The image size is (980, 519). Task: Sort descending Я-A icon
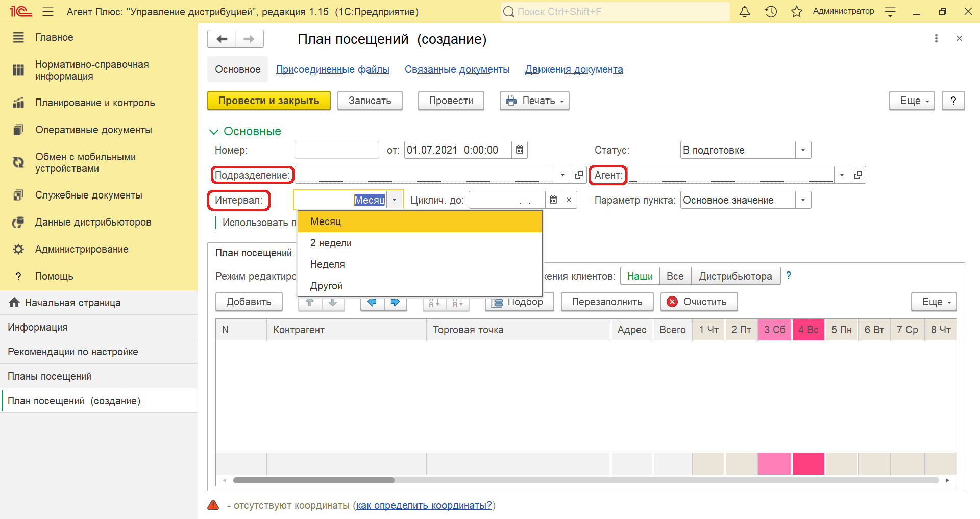tap(458, 302)
